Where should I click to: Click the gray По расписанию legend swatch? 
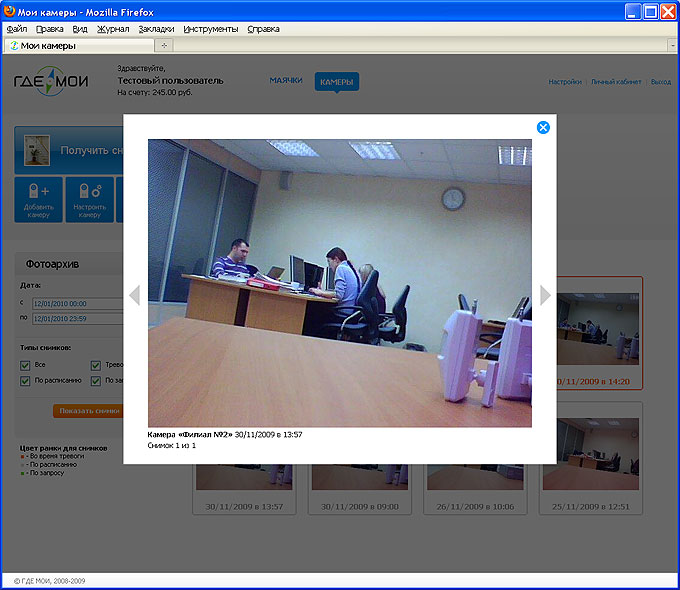click(x=22, y=465)
